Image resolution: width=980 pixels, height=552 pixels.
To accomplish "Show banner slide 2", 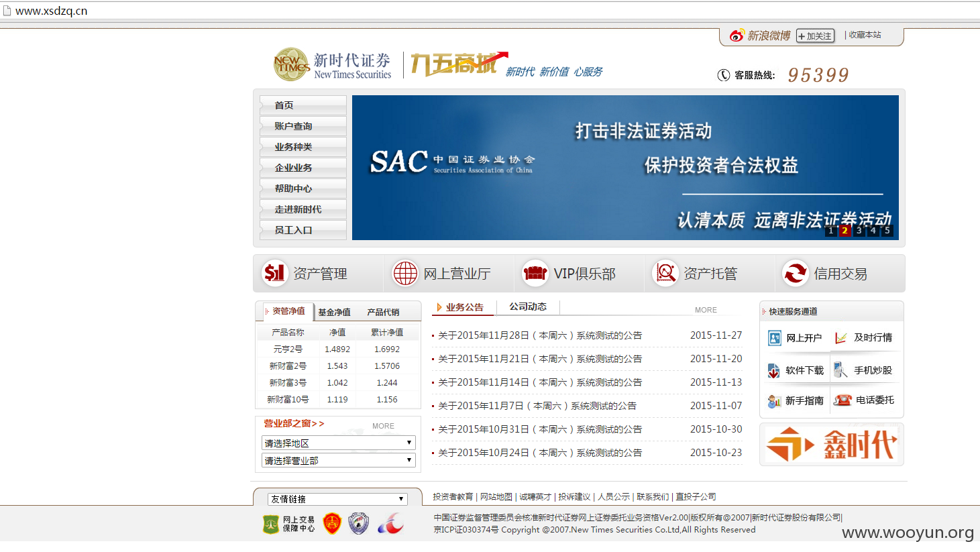I will (845, 231).
